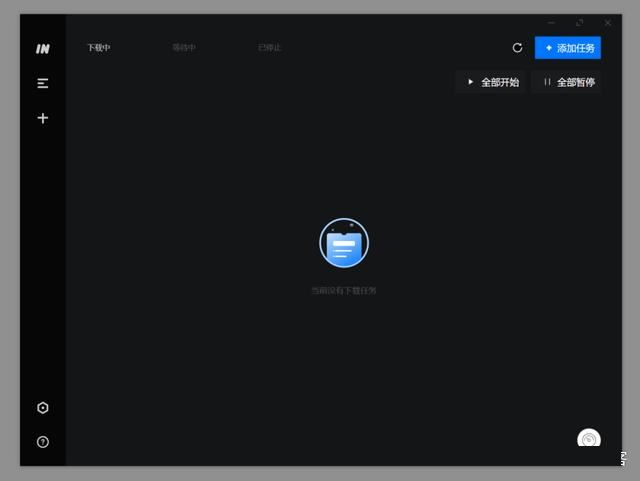
Task: Pause all tasks with 全部暂停
Action: (568, 82)
